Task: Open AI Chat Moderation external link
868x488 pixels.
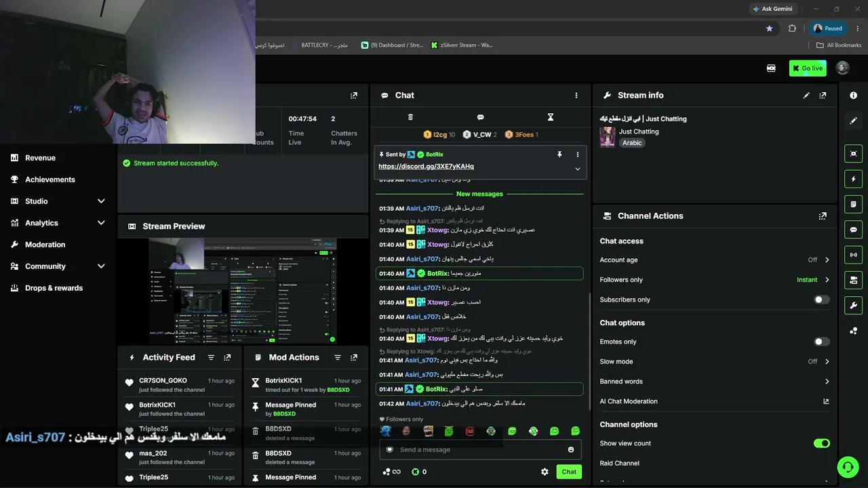Action: pyautogui.click(x=826, y=401)
